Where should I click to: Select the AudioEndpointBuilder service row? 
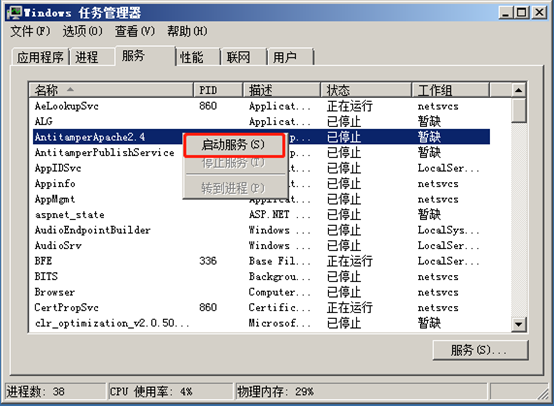pos(261,230)
